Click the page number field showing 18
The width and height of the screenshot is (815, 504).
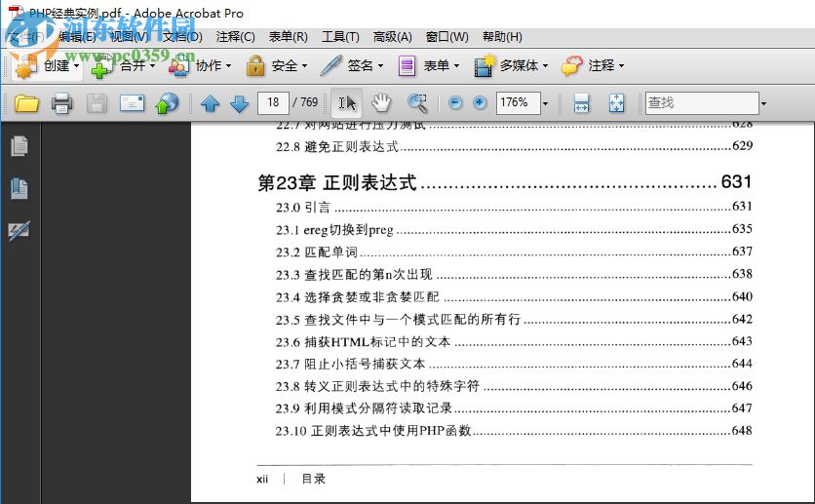(x=273, y=103)
